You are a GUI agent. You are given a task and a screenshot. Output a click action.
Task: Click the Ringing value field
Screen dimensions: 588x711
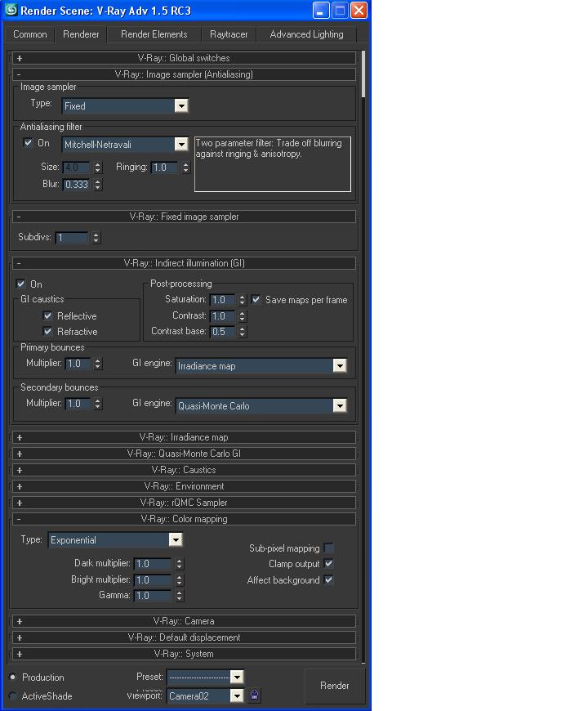point(164,168)
